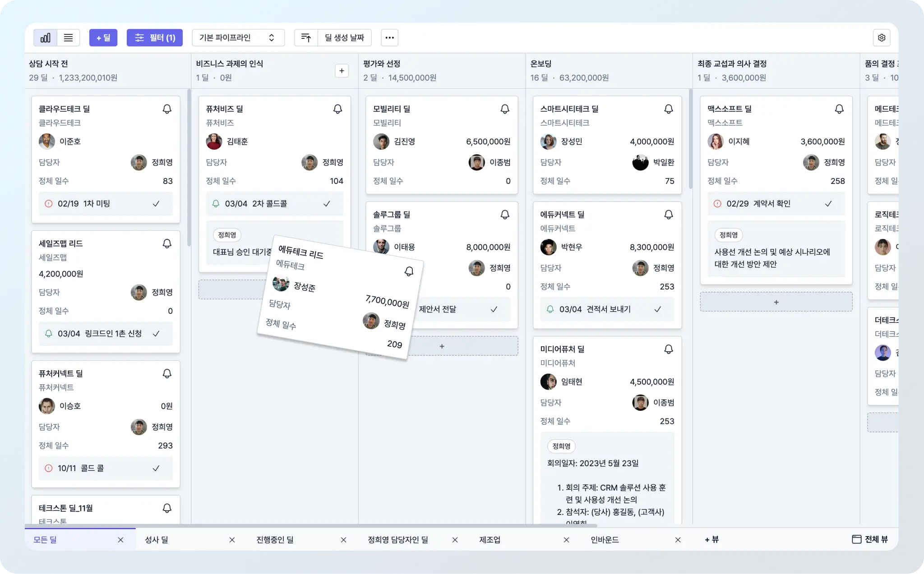Click bell icon on 맥스소프트 딜 card

point(839,109)
